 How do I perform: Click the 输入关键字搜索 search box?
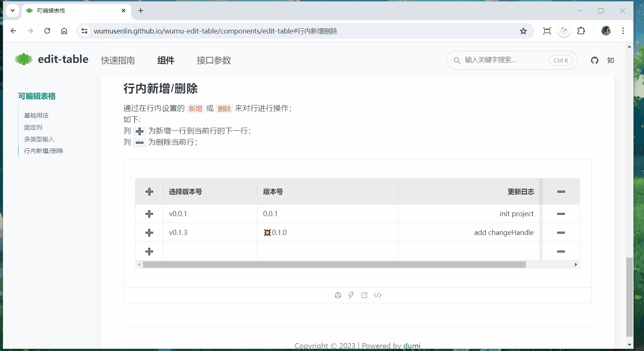point(501,60)
